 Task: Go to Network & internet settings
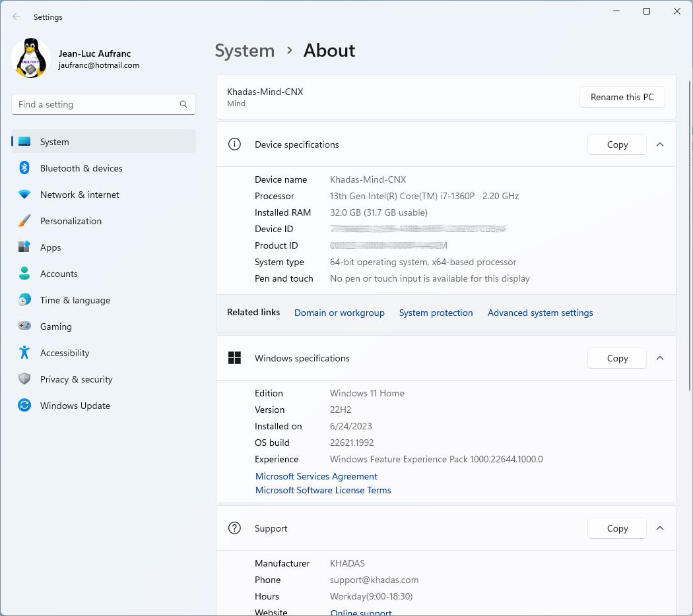pos(104,195)
